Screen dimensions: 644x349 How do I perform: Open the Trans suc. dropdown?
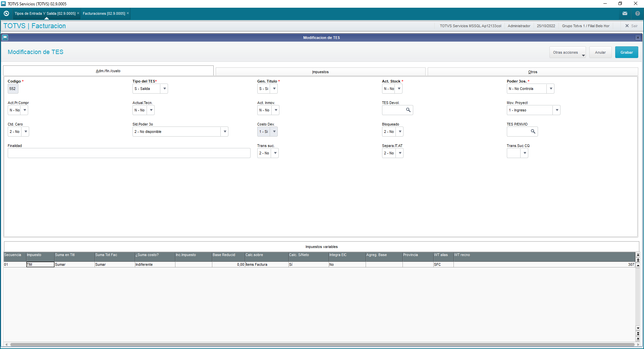click(x=275, y=153)
